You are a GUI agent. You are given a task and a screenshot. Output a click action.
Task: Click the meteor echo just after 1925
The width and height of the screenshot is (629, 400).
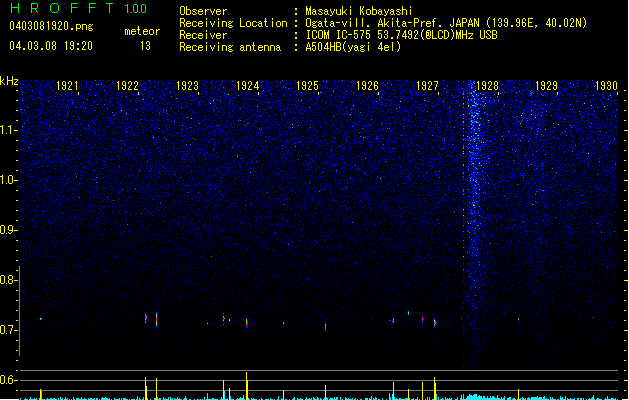click(325, 325)
